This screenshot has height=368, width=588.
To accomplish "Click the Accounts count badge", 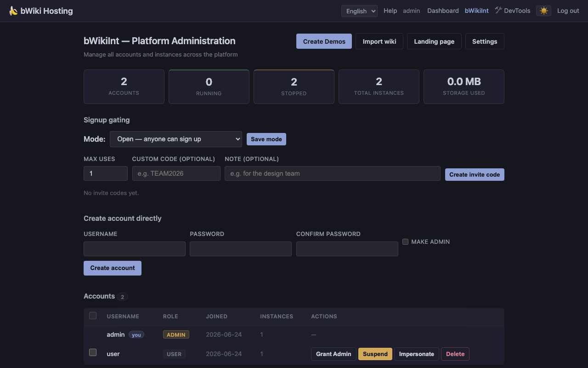I will tap(122, 297).
